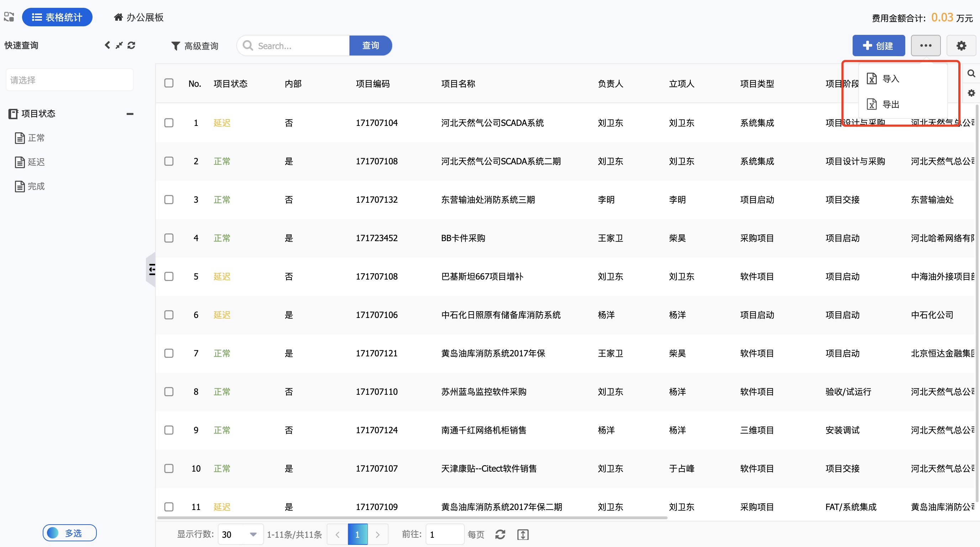Click the blue 查询 search button
Image resolution: width=980 pixels, height=547 pixels.
[x=370, y=46]
